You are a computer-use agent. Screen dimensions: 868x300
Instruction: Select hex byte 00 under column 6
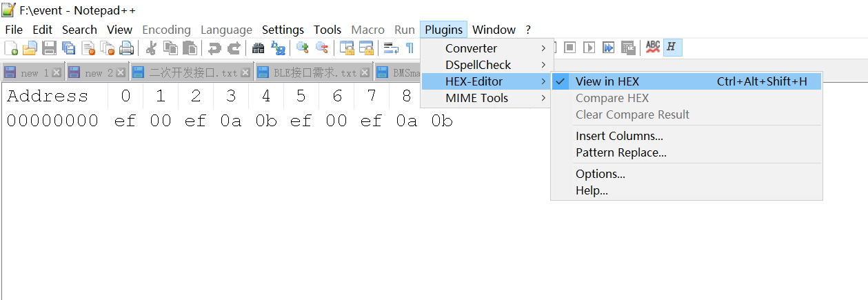(x=336, y=121)
